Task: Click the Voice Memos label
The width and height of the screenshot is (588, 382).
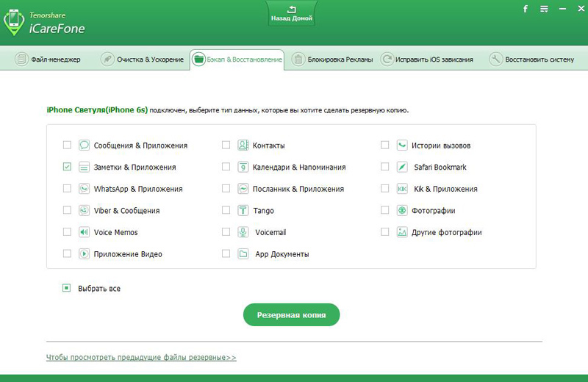Action: tap(116, 232)
